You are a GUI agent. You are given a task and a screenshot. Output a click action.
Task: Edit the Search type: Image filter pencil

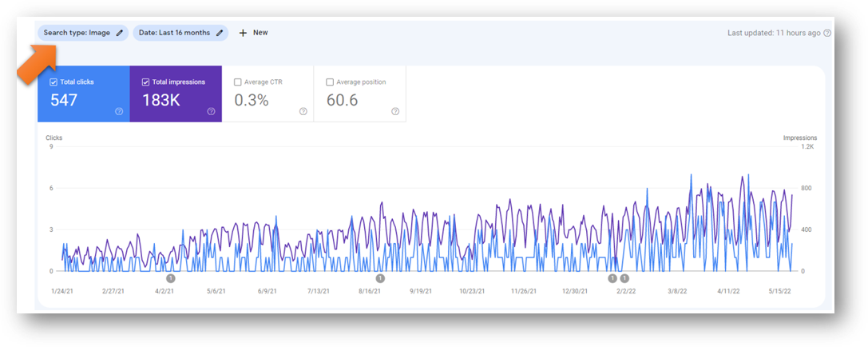click(120, 33)
